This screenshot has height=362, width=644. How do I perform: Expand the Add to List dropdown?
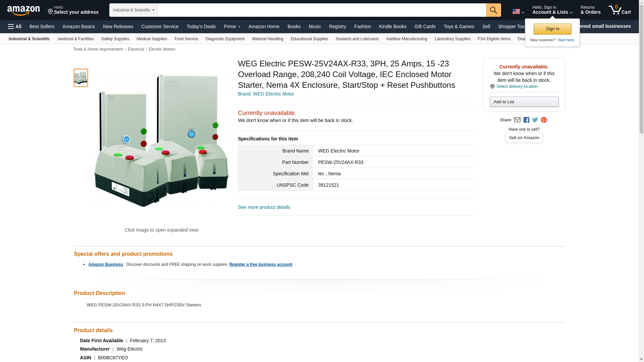point(524,102)
